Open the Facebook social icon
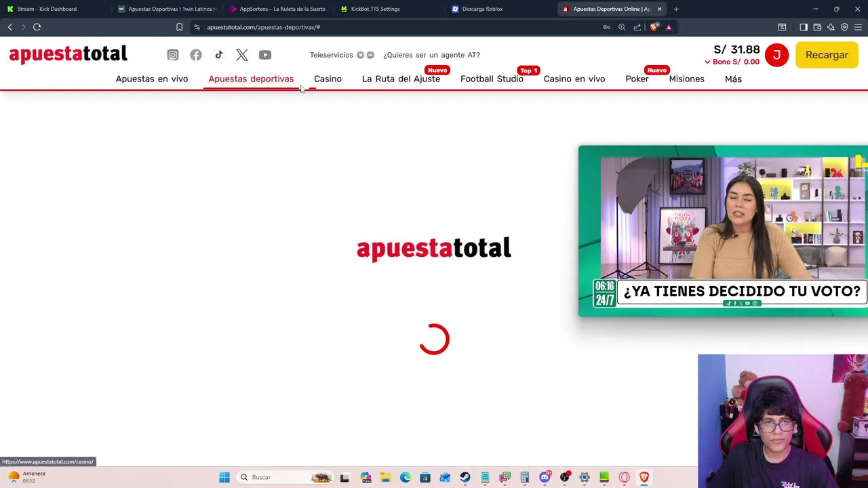 (196, 55)
